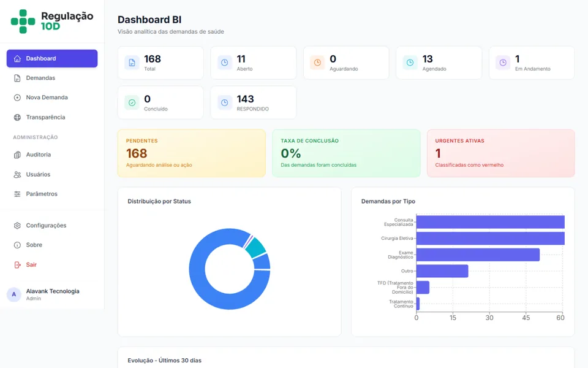Click the teal segment of the donut chart
This screenshot has width=588, height=368.
(256, 247)
